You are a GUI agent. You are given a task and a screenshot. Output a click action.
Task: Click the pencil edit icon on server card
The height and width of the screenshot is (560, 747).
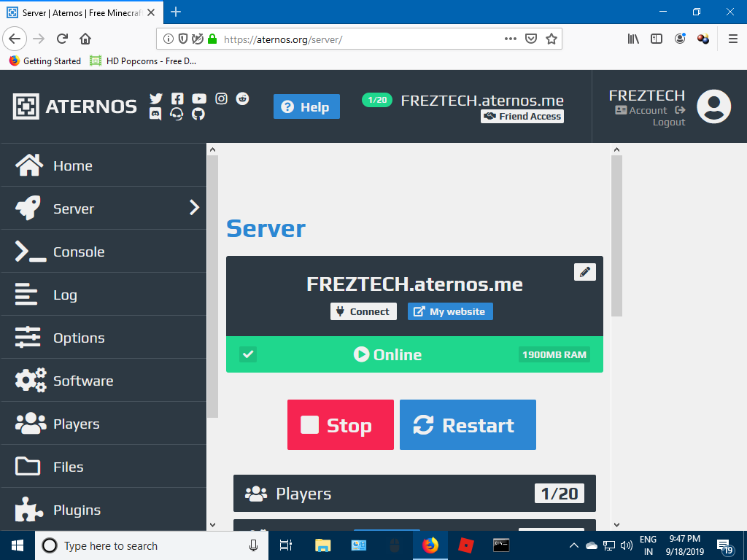pos(585,272)
